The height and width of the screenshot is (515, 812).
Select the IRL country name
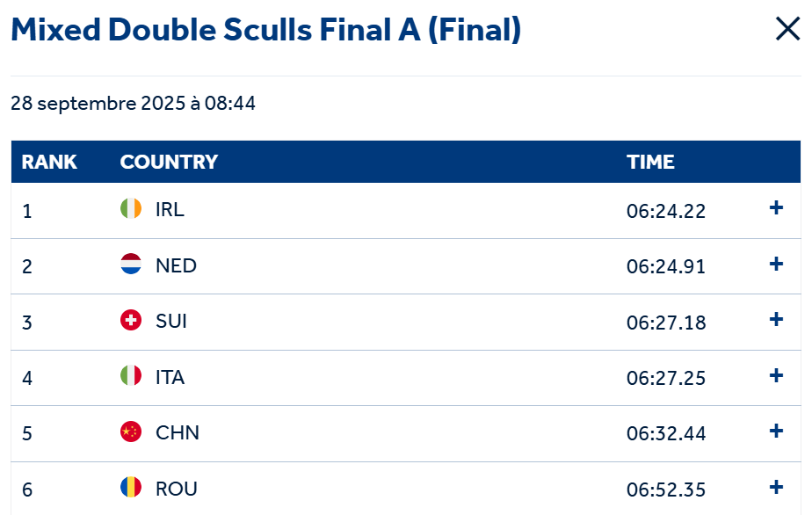point(170,210)
